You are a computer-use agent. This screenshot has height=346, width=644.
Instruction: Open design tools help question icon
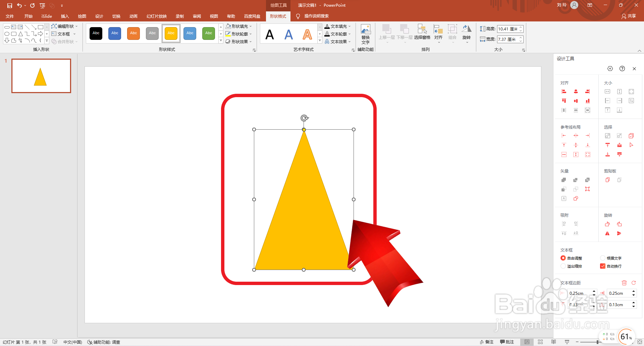coord(622,69)
